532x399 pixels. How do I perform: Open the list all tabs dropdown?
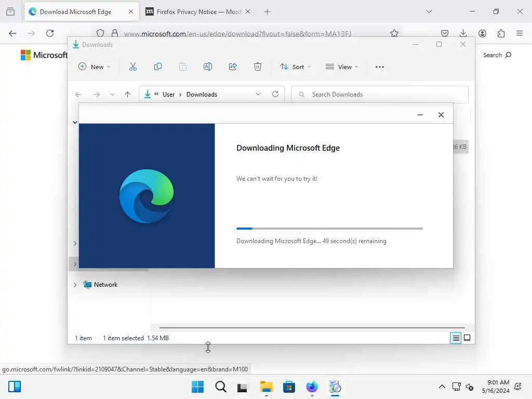[x=429, y=11]
